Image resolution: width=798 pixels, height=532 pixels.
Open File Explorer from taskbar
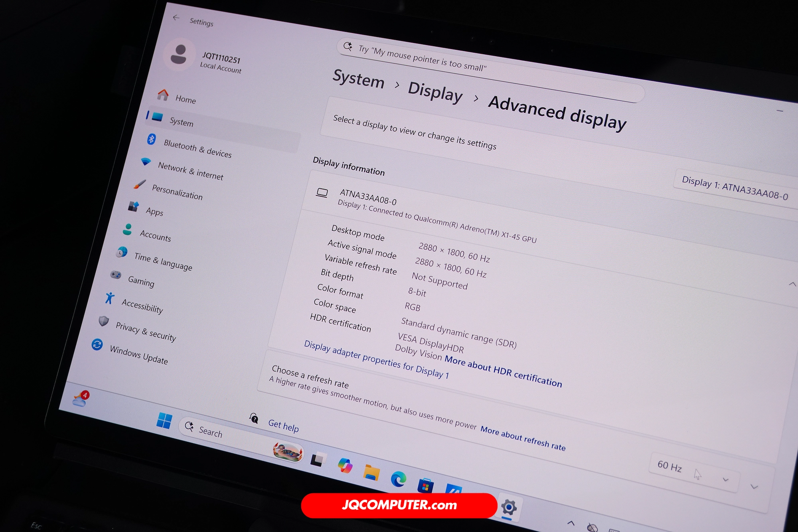(x=371, y=473)
